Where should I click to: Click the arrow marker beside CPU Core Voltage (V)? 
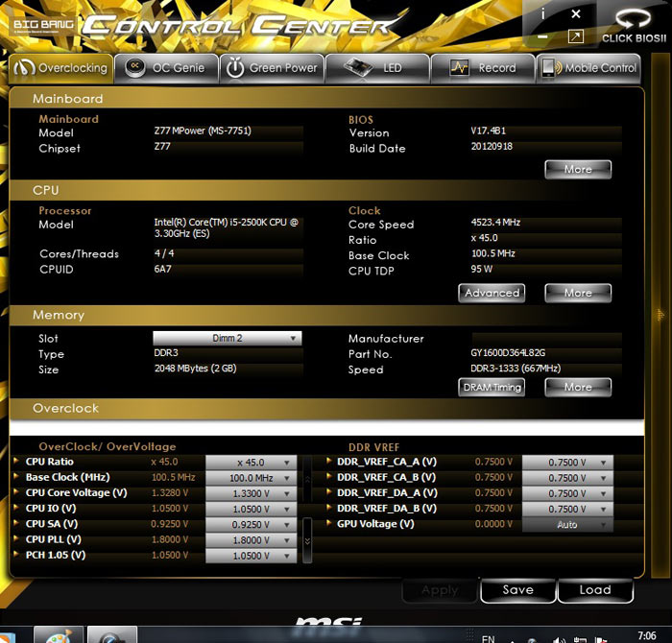(x=16, y=491)
